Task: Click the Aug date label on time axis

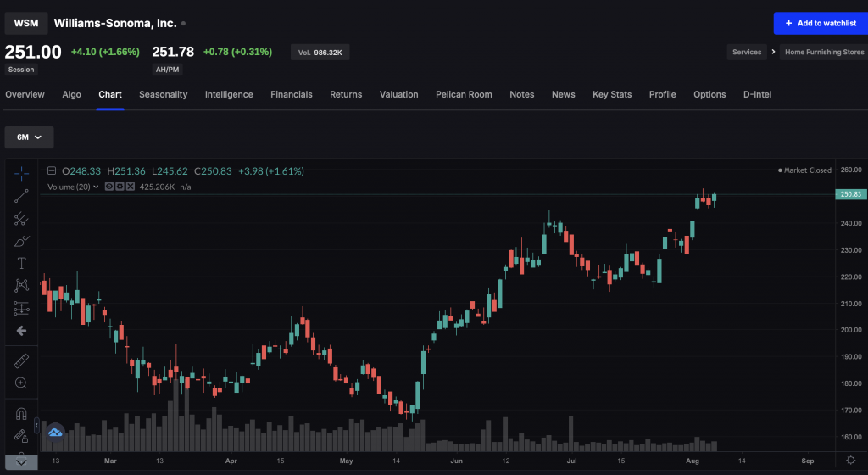Action: click(693, 461)
